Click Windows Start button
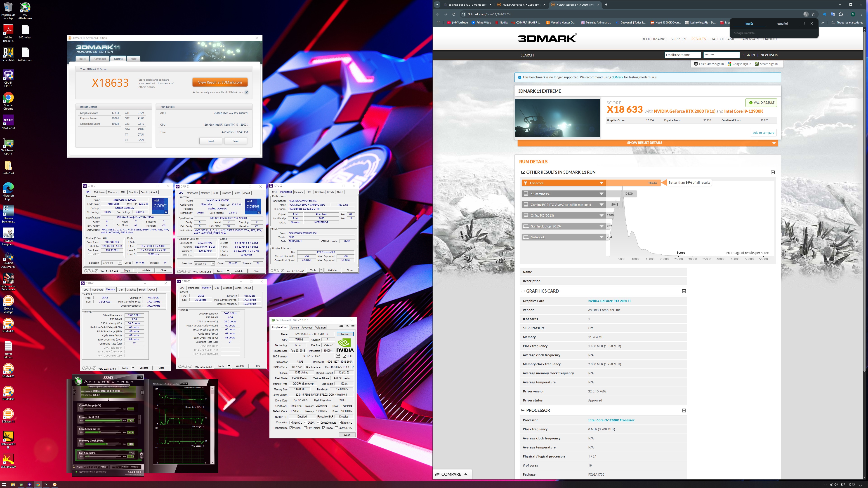 pyautogui.click(x=4, y=485)
